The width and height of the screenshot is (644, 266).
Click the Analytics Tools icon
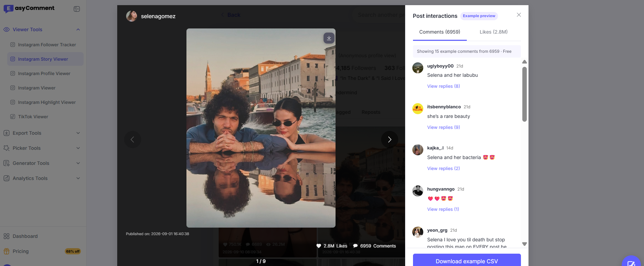pyautogui.click(x=6, y=178)
